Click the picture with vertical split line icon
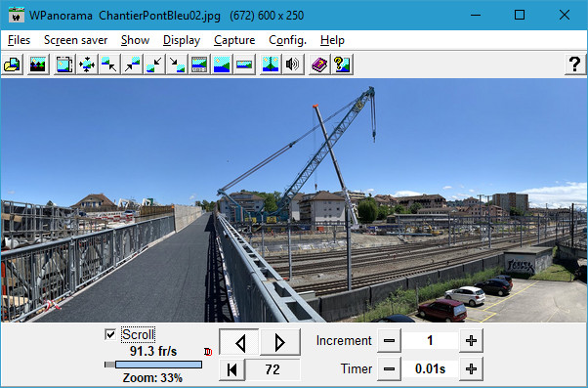 (x=271, y=65)
